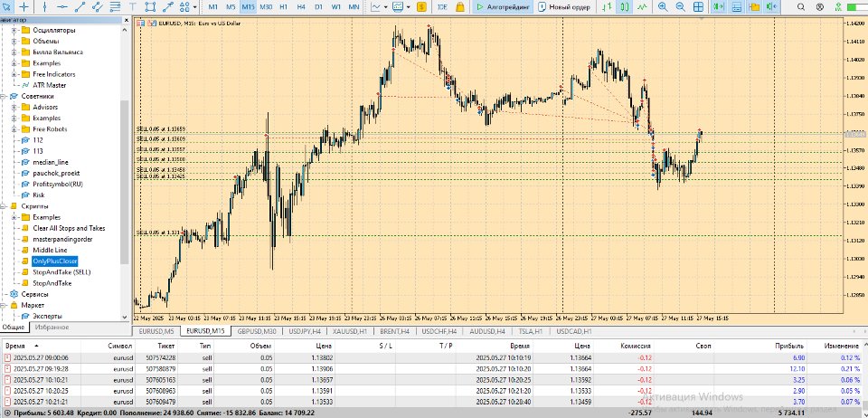This screenshot has width=868, height=418.
Task: Set timeframe to H1
Action: 283,6
